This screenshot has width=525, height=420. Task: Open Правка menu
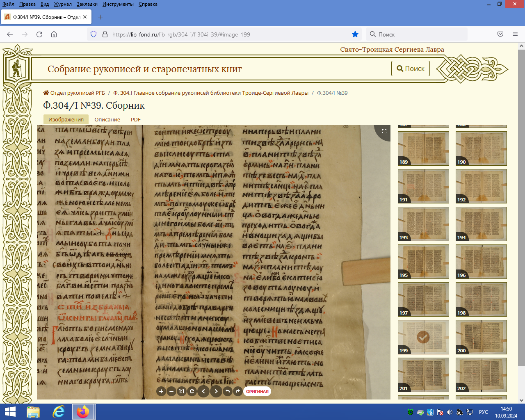tap(27, 4)
